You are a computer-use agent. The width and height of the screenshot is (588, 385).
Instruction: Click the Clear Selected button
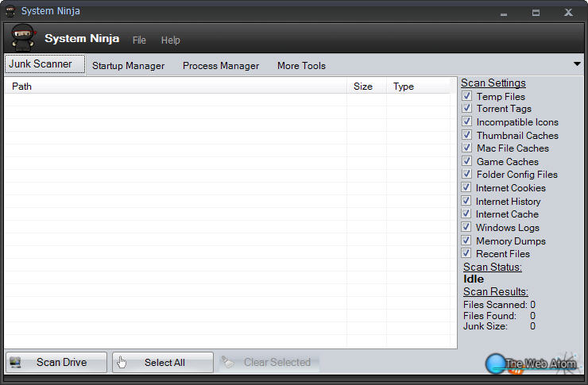269,362
